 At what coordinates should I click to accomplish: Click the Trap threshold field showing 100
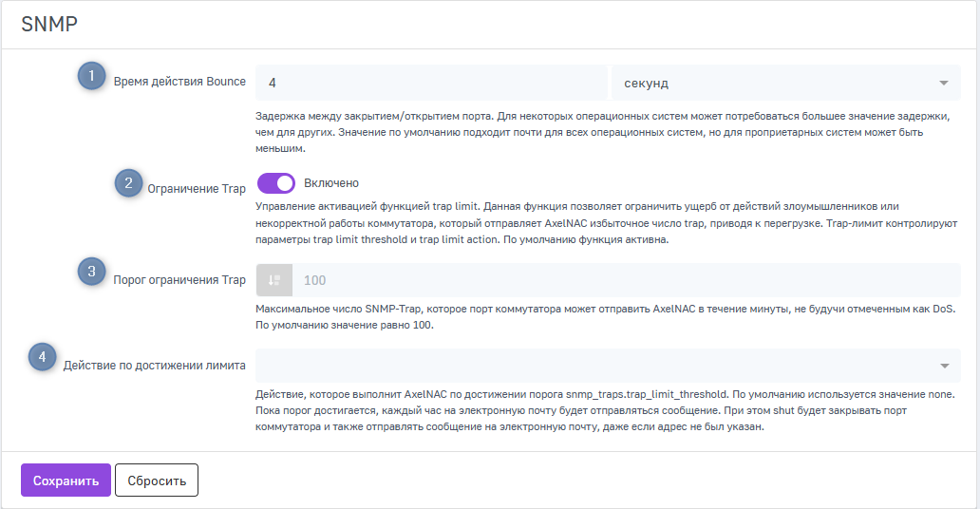coord(627,280)
